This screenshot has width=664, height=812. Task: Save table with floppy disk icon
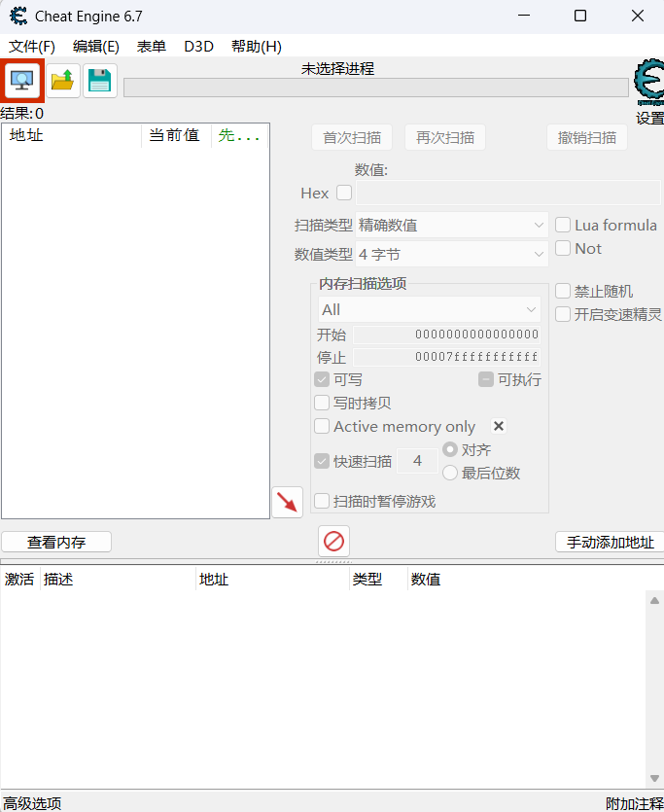(x=100, y=81)
